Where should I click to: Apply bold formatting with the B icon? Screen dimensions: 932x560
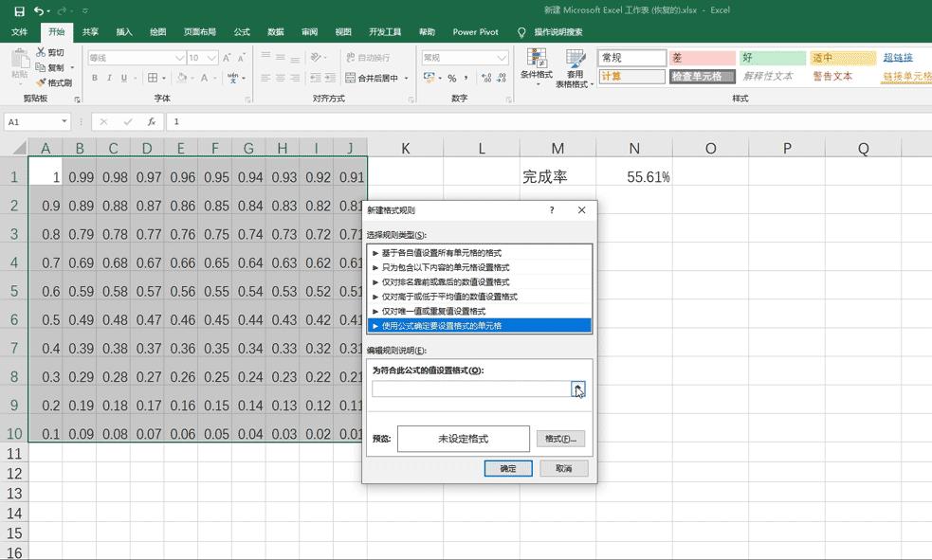coord(95,78)
